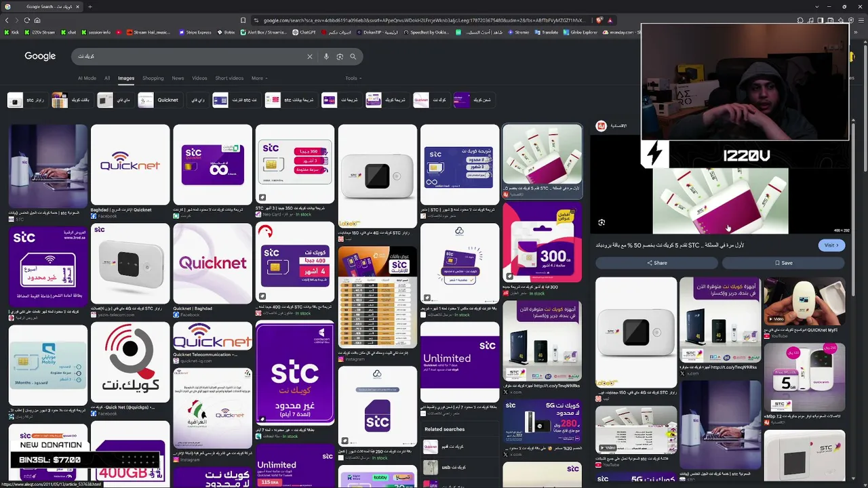Click the Visit button in the preview panel
This screenshot has height=488, width=868.
[x=831, y=245]
